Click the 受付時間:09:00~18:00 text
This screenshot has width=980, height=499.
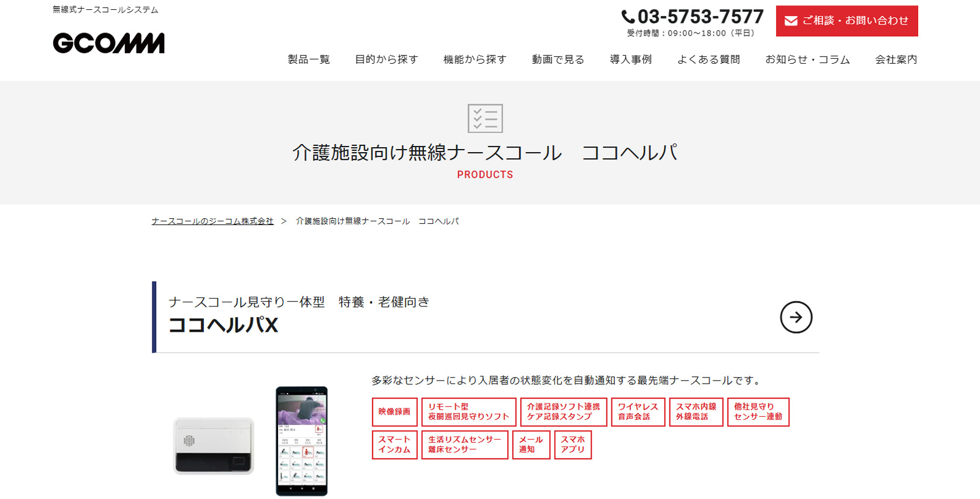pos(691,33)
